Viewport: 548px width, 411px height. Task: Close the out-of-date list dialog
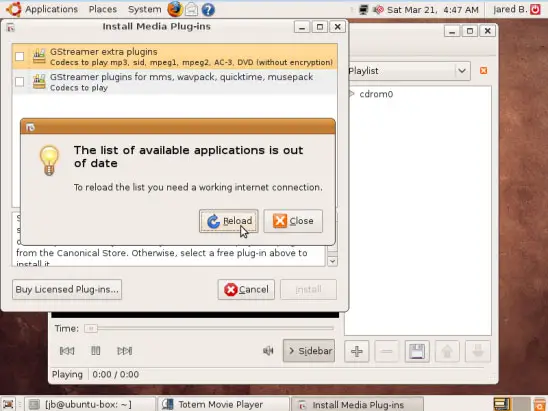click(x=293, y=221)
